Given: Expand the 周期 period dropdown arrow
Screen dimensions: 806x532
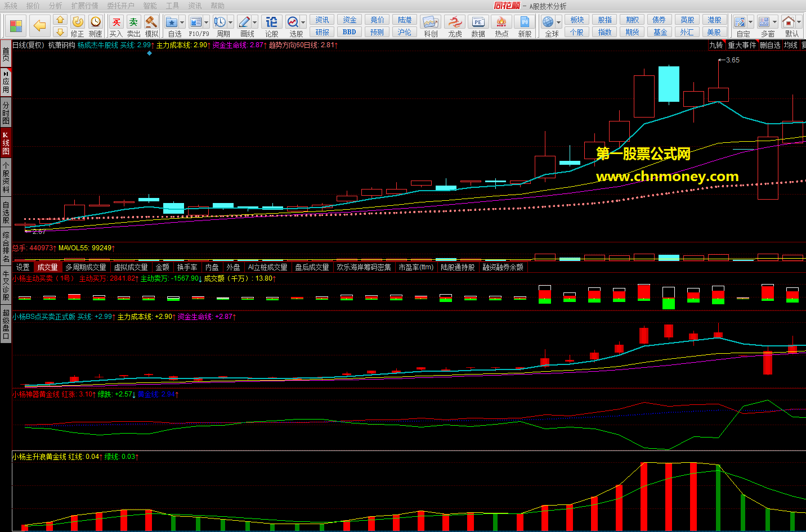Looking at the screenshot, I should (231, 22).
